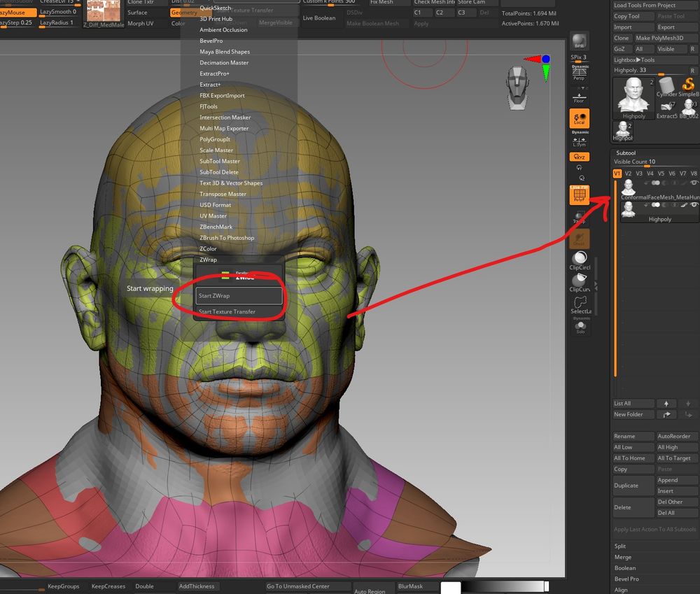Open UV Master in the plugin list
Image resolution: width=700 pixels, height=594 pixels.
[x=213, y=216]
